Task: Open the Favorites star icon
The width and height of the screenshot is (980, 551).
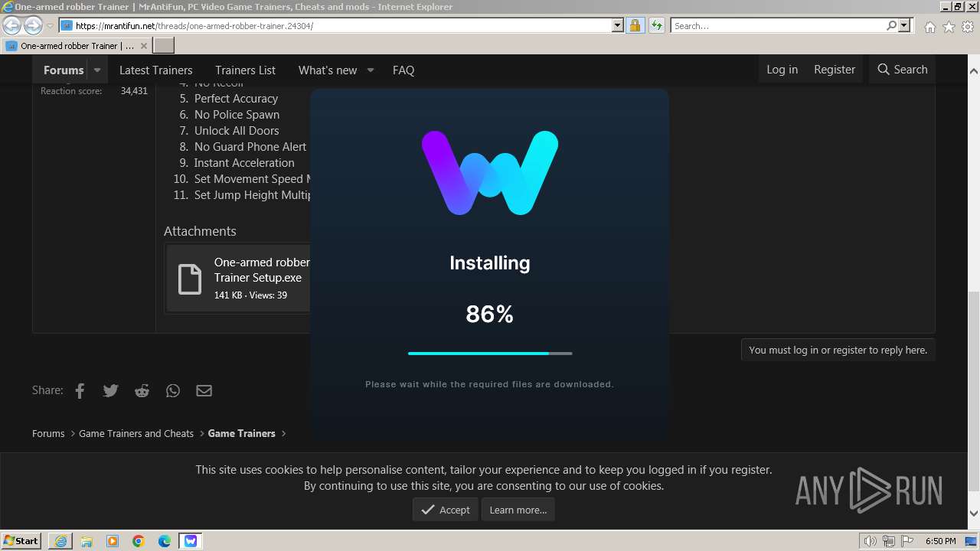Action: pyautogui.click(x=949, y=27)
